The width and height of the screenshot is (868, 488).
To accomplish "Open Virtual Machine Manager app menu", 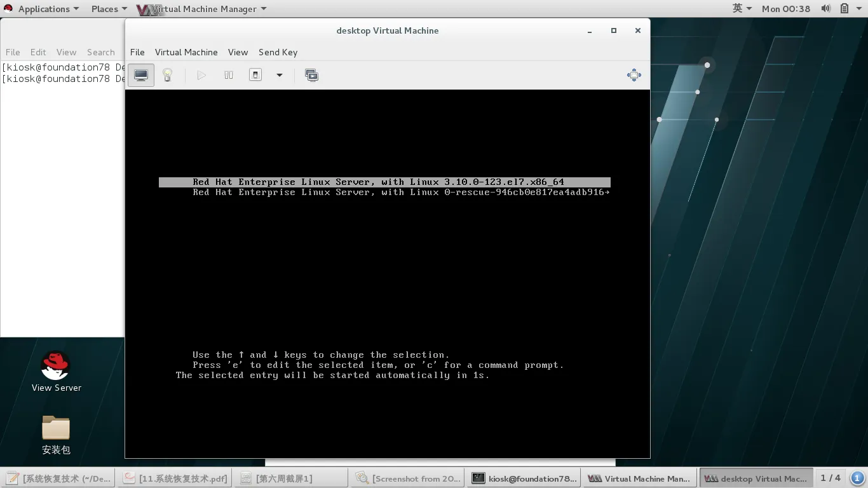I will pos(201,9).
